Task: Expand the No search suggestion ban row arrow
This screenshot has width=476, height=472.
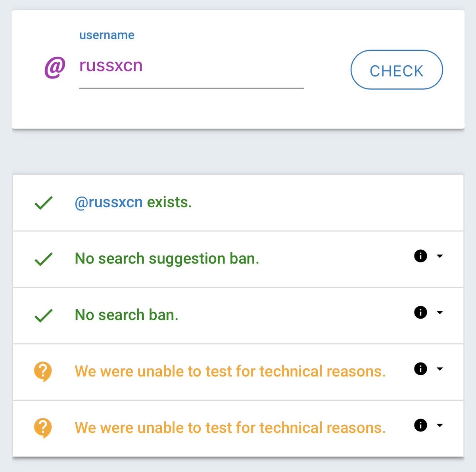Action: (x=440, y=256)
